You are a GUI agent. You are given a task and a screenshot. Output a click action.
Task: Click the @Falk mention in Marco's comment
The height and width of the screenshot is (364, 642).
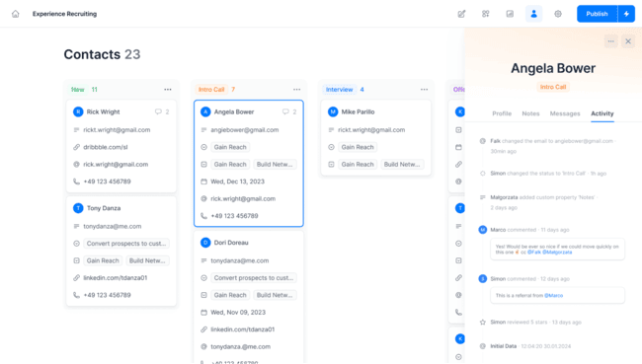click(x=534, y=253)
